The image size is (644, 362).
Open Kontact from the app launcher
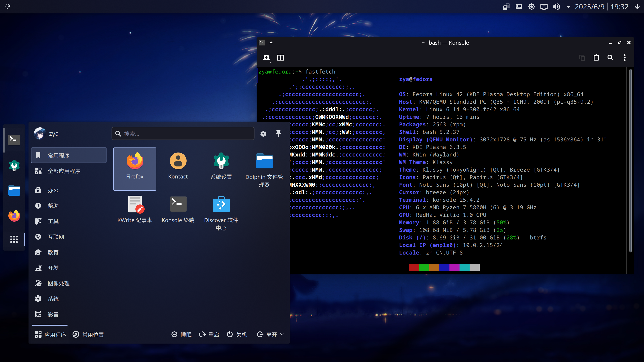[178, 169]
